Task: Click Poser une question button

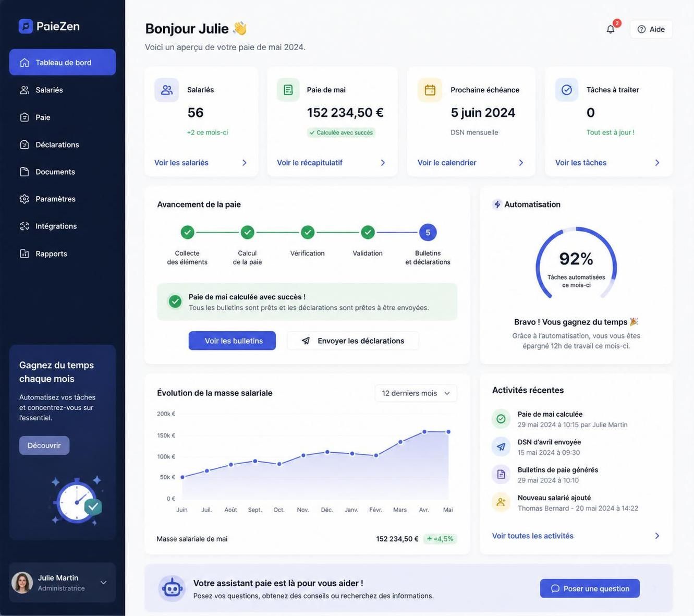Action: coord(590,588)
